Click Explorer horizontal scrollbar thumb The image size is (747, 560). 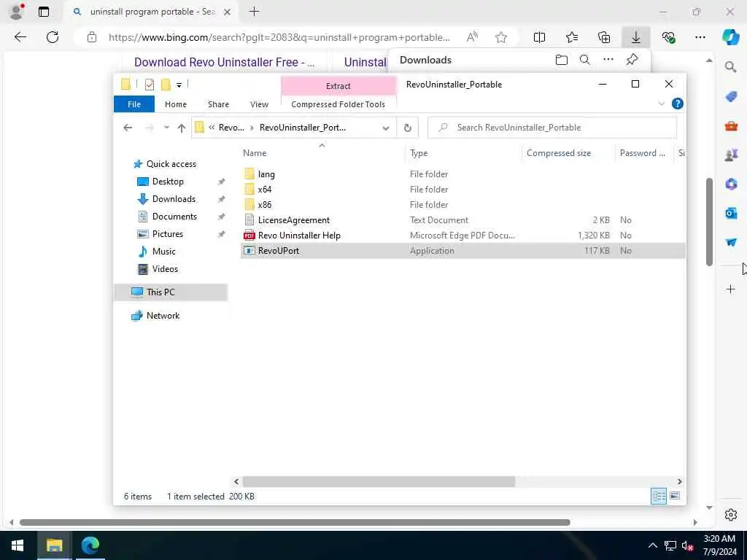pos(379,481)
